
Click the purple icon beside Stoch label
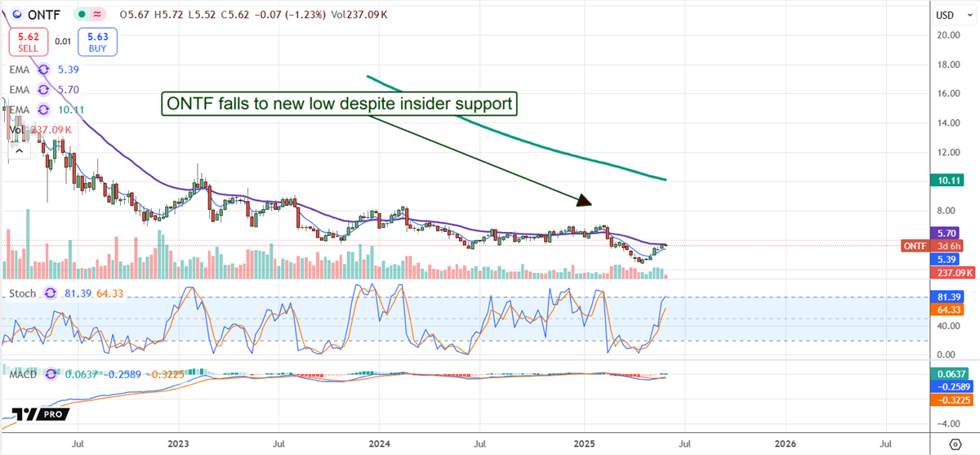[50, 292]
